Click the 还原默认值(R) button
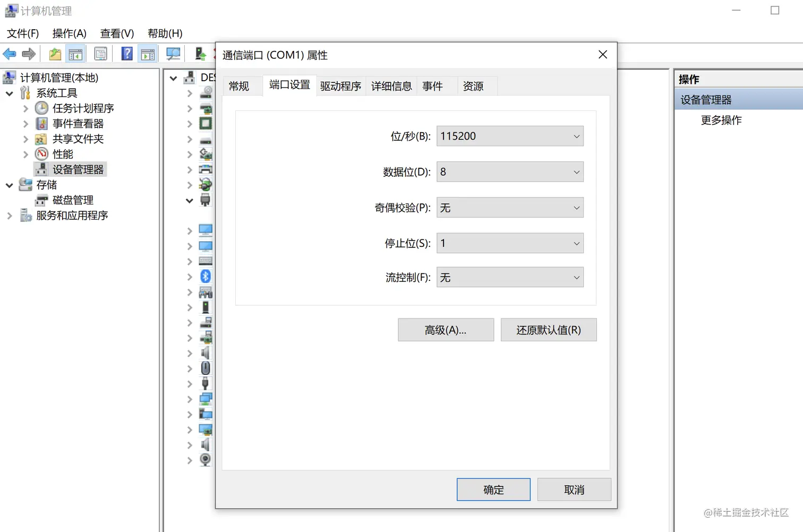The image size is (803, 532). (549, 330)
